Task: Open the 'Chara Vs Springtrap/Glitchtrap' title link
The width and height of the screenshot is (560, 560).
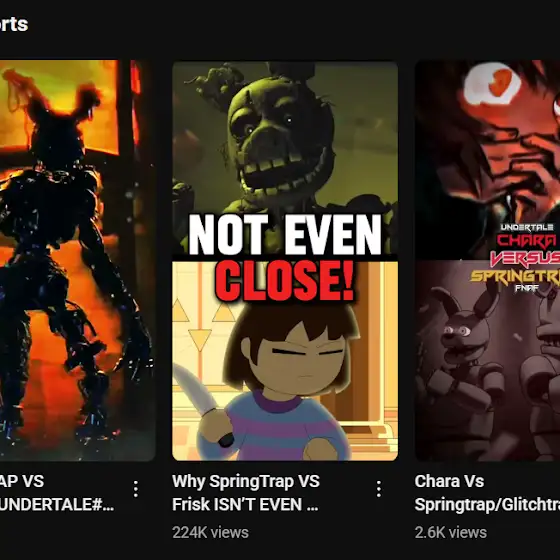Action: (x=487, y=493)
